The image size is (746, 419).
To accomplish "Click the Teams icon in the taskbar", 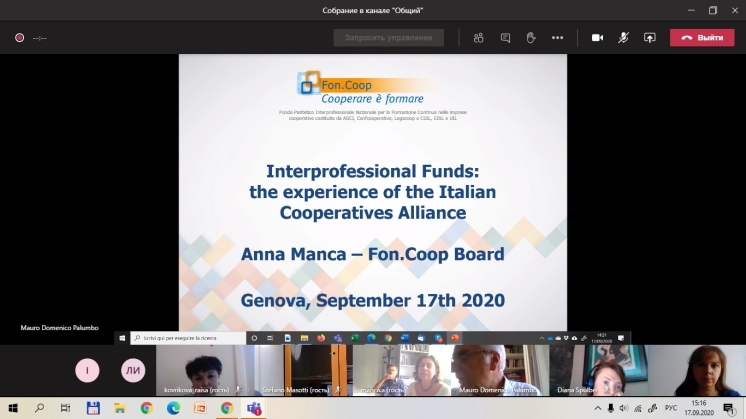I will tap(253, 408).
